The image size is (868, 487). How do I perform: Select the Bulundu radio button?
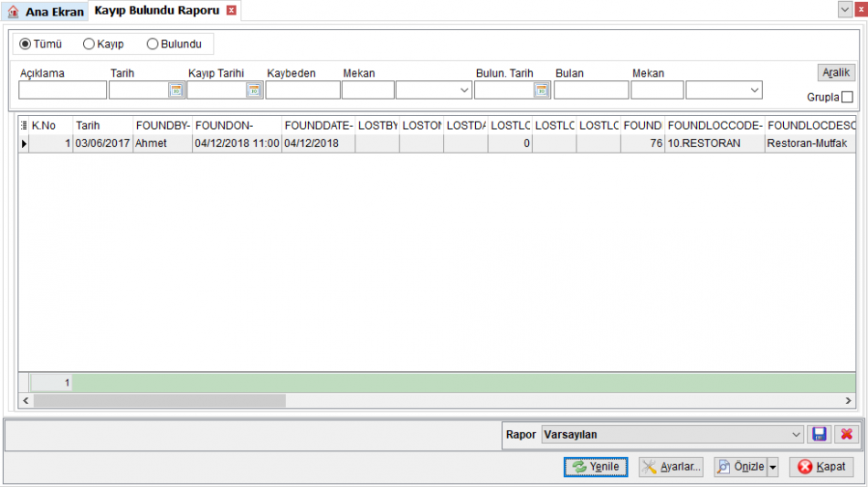click(153, 44)
